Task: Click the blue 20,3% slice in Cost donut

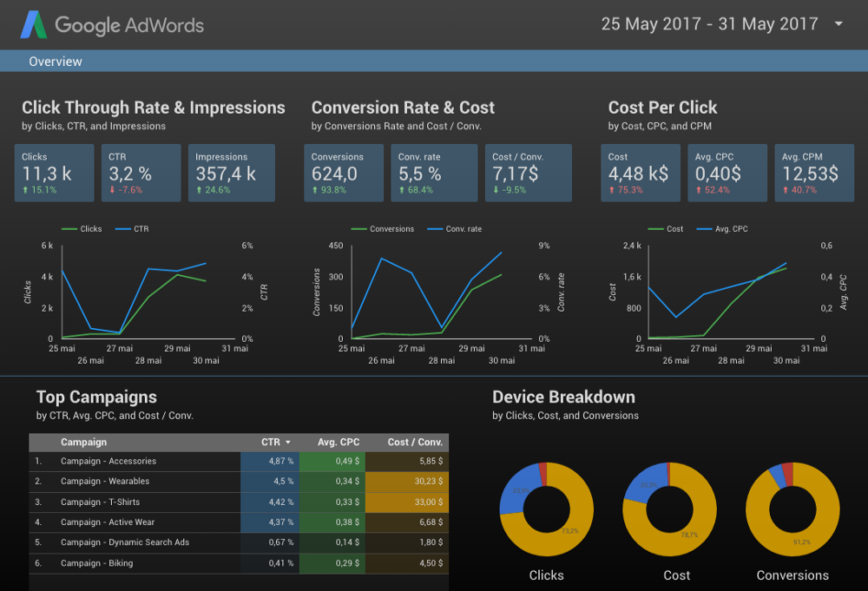Action: pyautogui.click(x=646, y=483)
